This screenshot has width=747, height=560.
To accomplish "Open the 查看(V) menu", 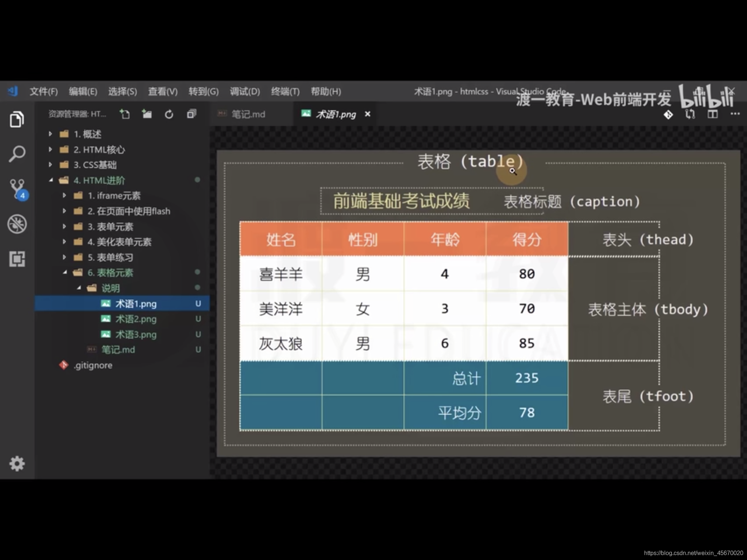I will click(x=163, y=92).
